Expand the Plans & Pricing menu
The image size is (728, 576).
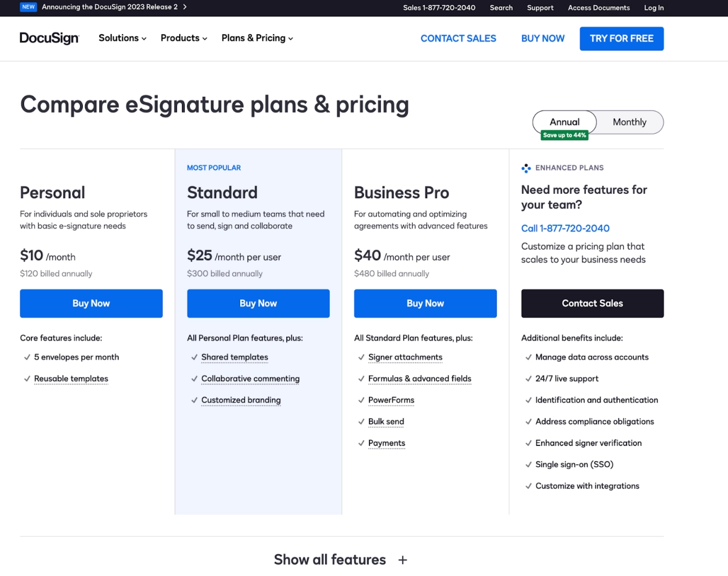[x=256, y=38]
